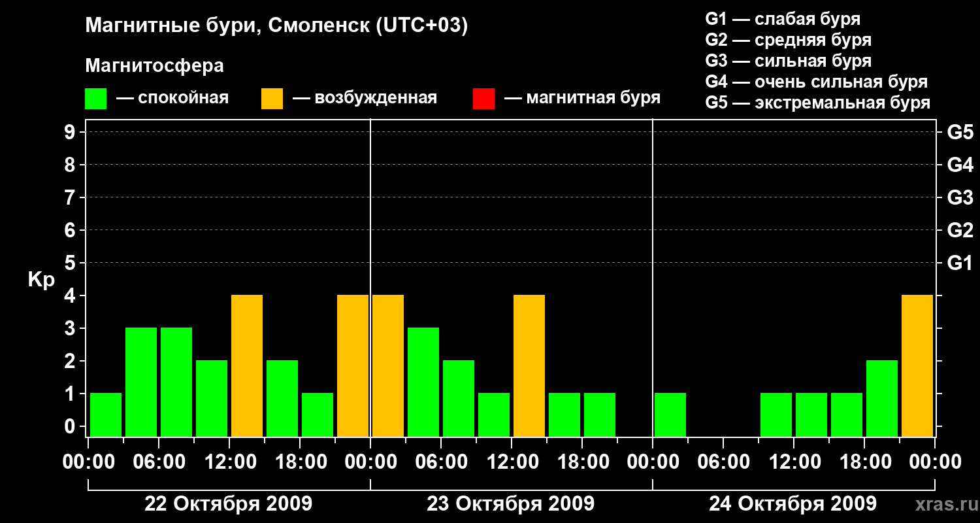The width and height of the screenshot is (980, 523).
Task: Click the 23 October 18:00–21:00 green bar
Action: click(600, 414)
